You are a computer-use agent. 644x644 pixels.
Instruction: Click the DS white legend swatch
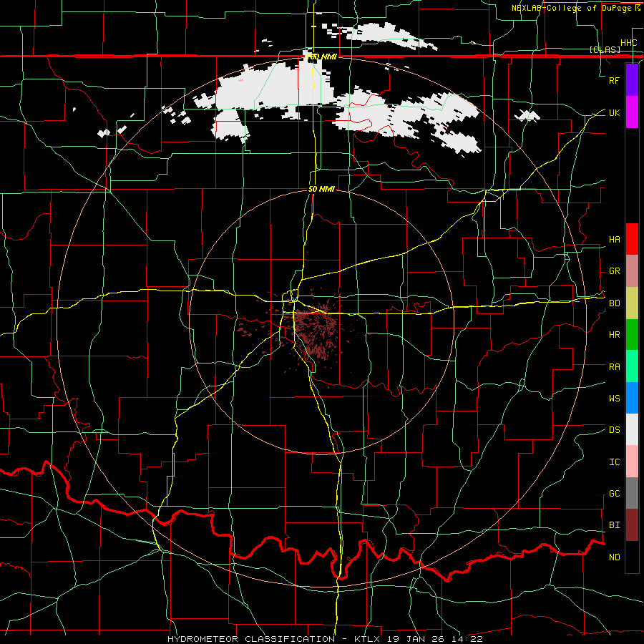pos(632,429)
